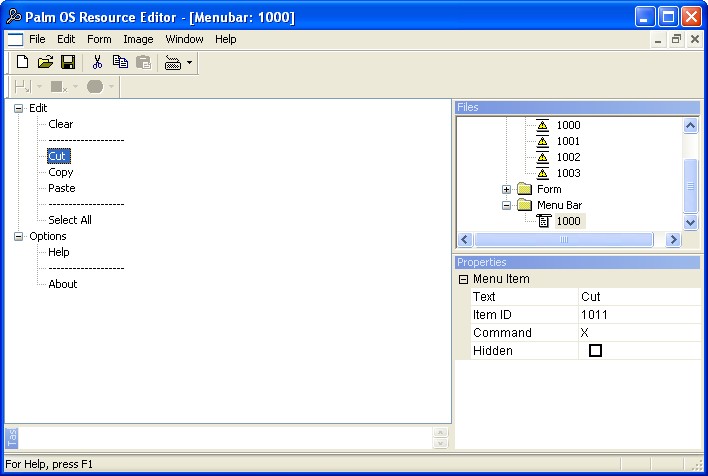Click warning icon beside 1001 in Files
This screenshot has height=476, width=708.
(x=542, y=141)
